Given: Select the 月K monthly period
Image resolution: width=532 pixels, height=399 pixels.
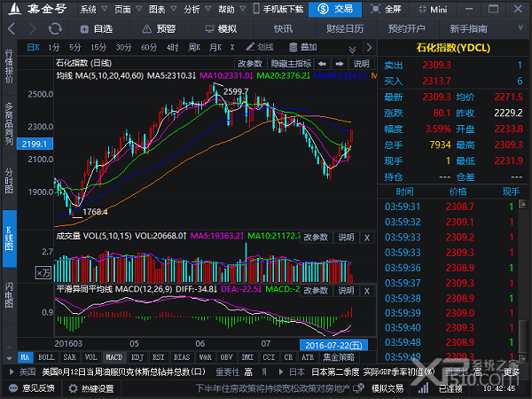Looking at the screenshot, I should pos(215,48).
